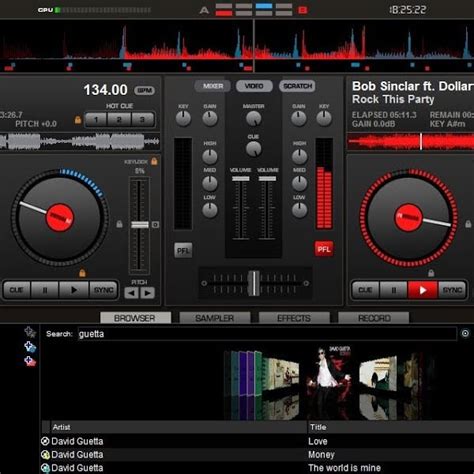Trigger hot cue 1 on left deck

pos(96,119)
